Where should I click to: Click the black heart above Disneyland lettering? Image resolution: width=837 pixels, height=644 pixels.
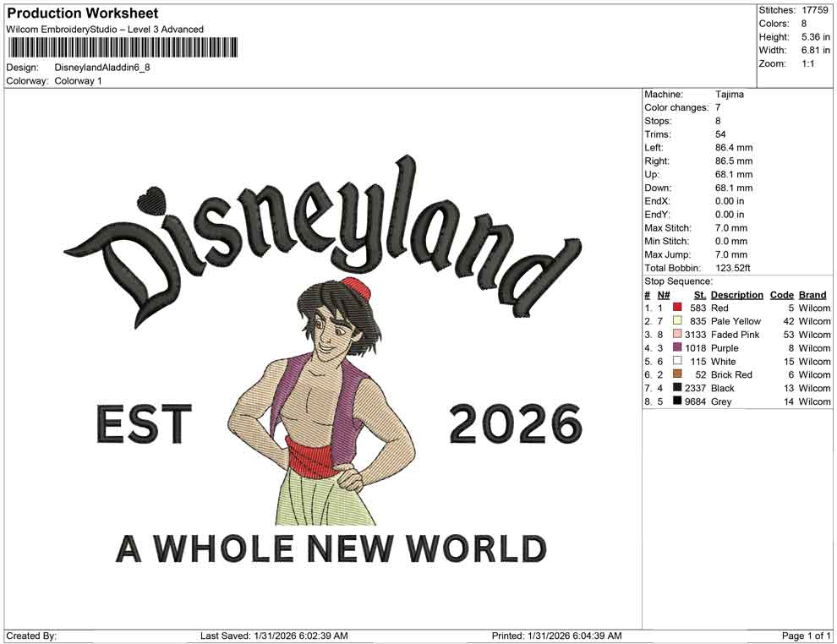point(151,199)
